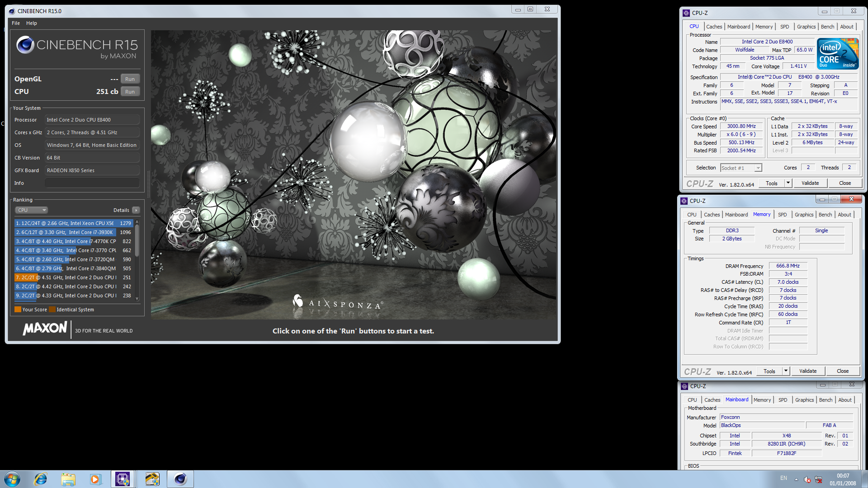Run the OpenGL benchmark test
The width and height of the screenshot is (868, 488).
[x=130, y=79]
